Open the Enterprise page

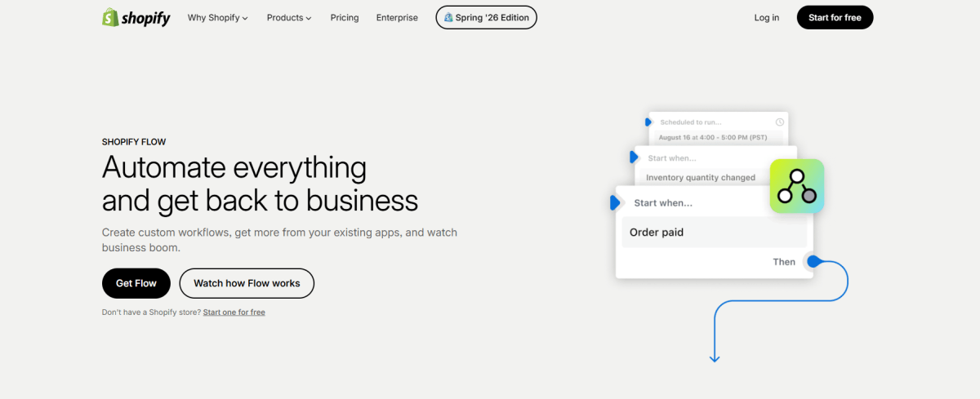(397, 18)
